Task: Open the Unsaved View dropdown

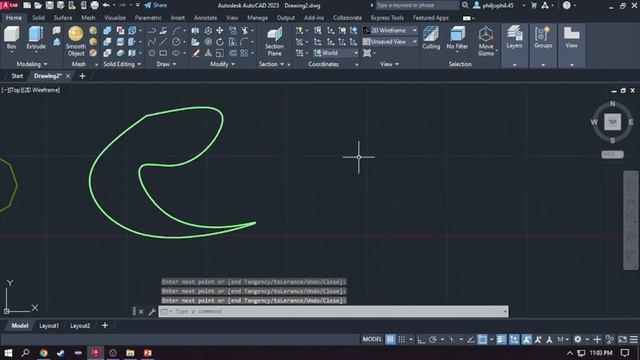Action: coord(390,42)
